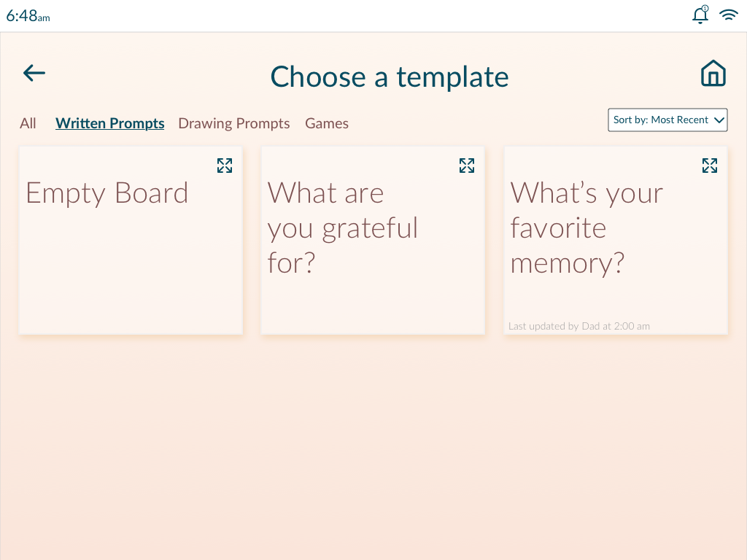The height and width of the screenshot is (560, 747).
Task: Open the Games category tab
Action: point(327,123)
